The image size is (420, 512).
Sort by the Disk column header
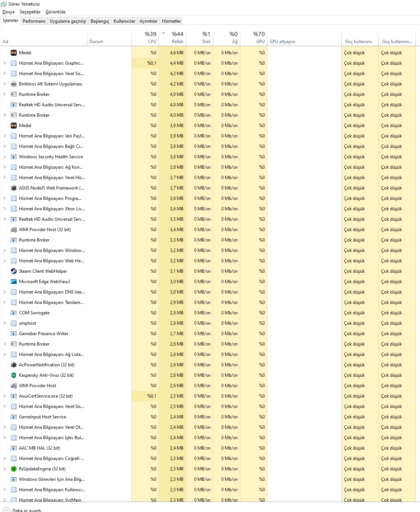coord(199,38)
